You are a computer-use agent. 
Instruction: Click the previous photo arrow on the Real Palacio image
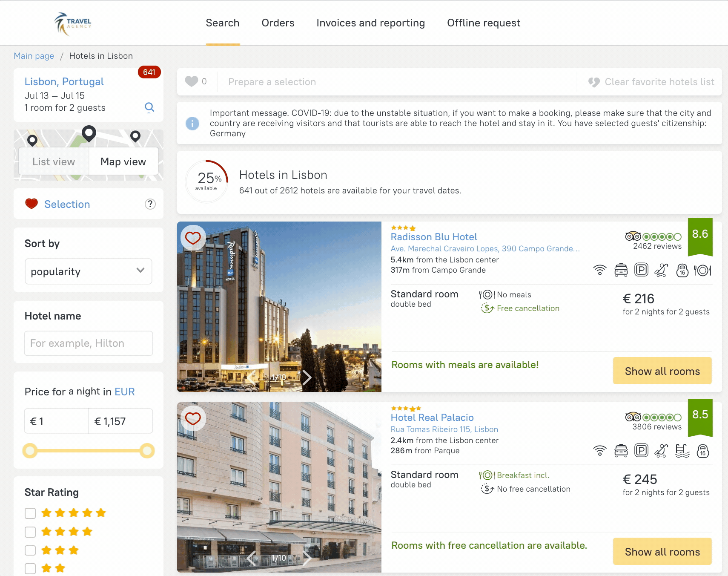pyautogui.click(x=252, y=558)
